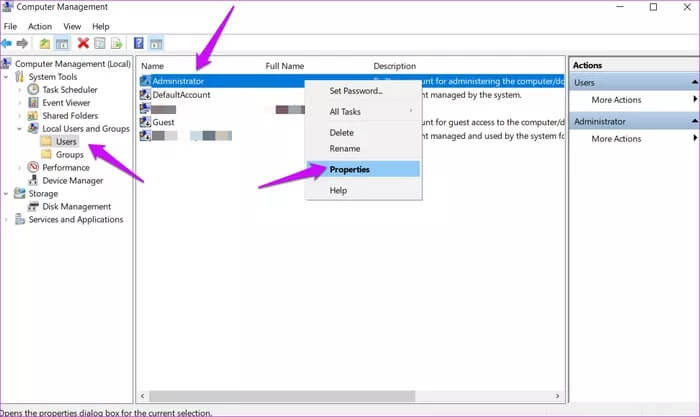Sort by the Description column header
700x417 pixels.
pos(395,66)
